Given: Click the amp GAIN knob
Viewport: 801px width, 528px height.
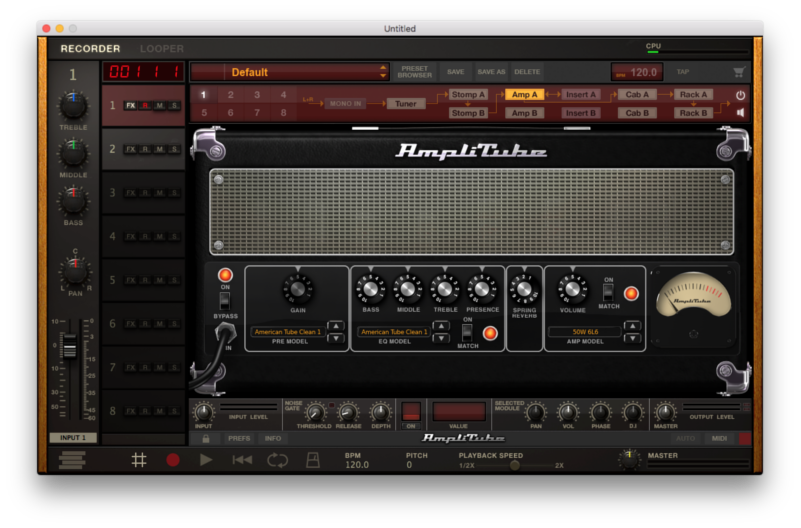Looking at the screenshot, I should 298,289.
